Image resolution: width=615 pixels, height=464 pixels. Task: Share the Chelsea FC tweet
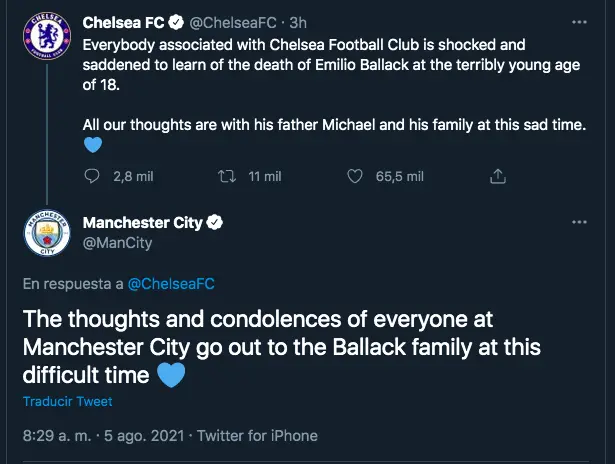coord(498,176)
